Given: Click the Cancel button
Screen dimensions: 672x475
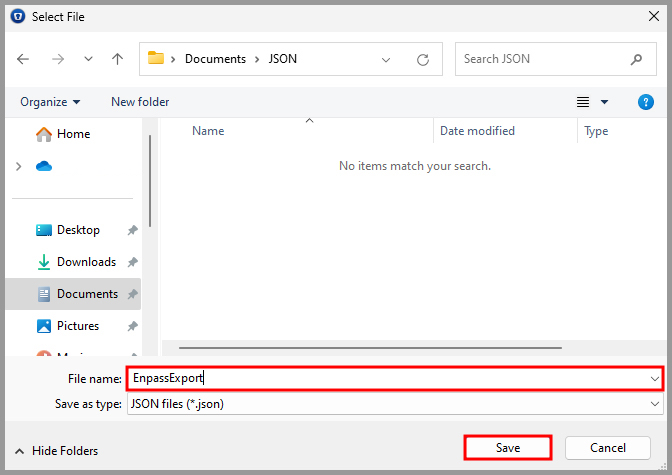Looking at the screenshot, I should pyautogui.click(x=608, y=448).
